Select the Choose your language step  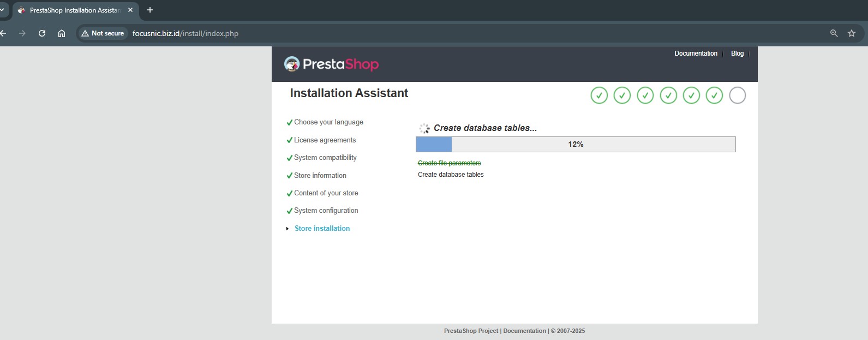click(x=328, y=122)
